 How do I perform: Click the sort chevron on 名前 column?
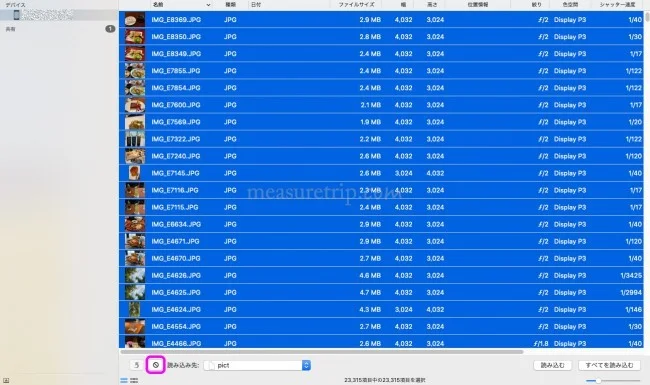(208, 5)
